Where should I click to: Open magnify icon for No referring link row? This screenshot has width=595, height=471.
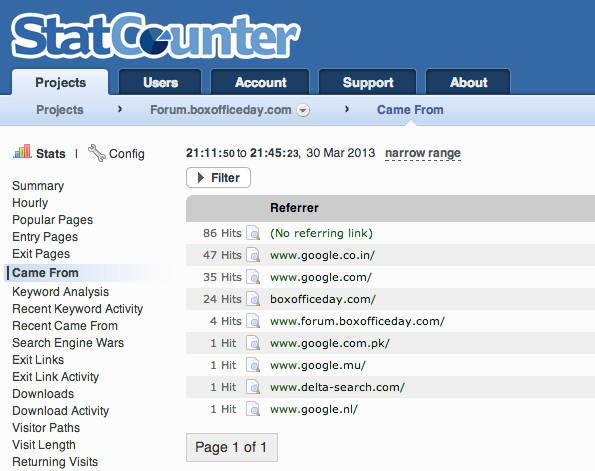pyautogui.click(x=253, y=233)
